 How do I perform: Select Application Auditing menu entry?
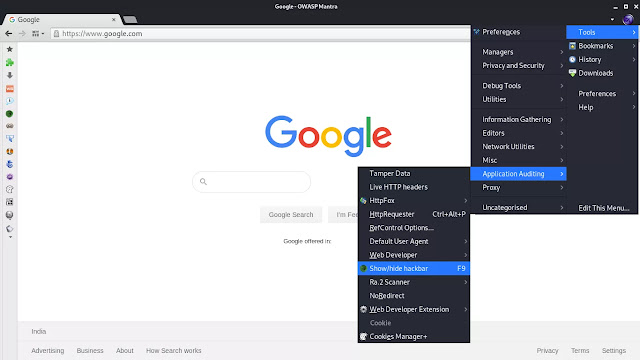518,174
